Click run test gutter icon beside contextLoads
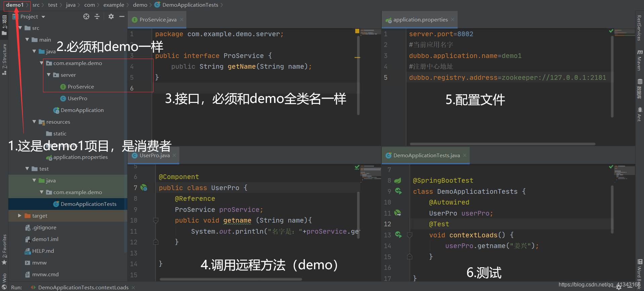Viewport: 644px width, 291px height. pos(398,235)
